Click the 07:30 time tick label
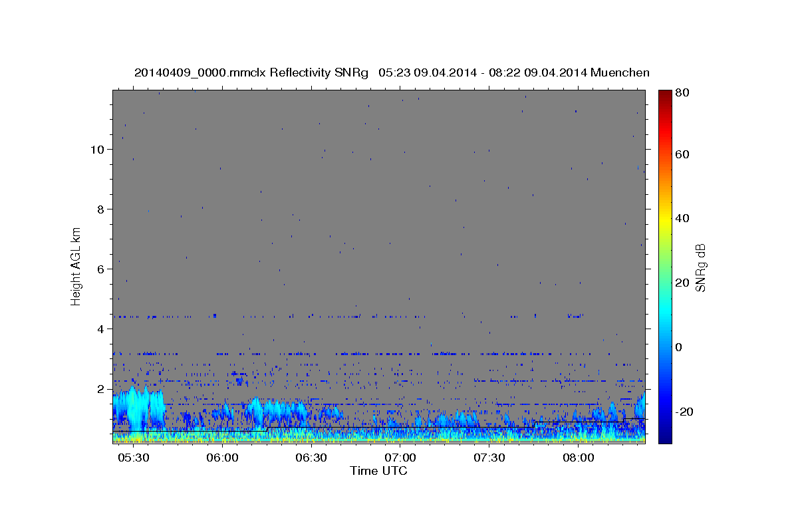The width and height of the screenshot is (798, 532). tap(490, 458)
